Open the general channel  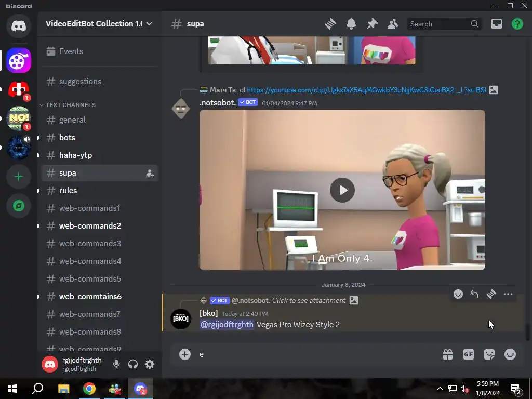point(99,120)
